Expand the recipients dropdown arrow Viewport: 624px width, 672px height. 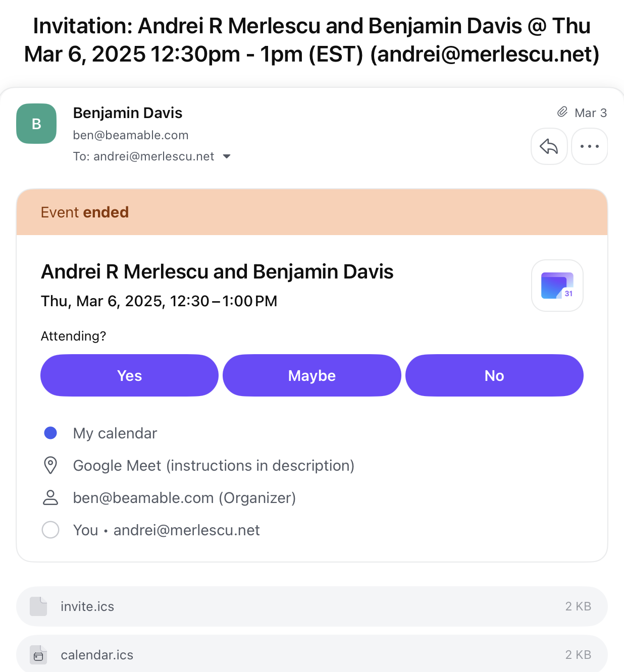click(227, 156)
